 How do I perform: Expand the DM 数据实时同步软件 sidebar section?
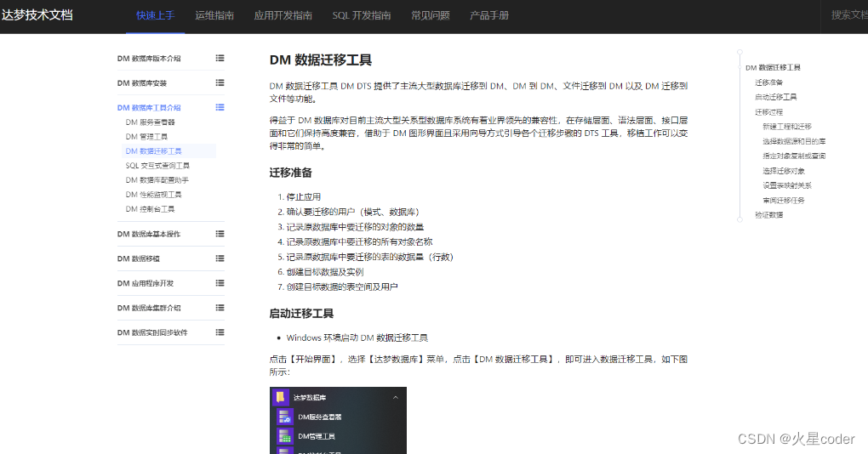click(x=152, y=332)
